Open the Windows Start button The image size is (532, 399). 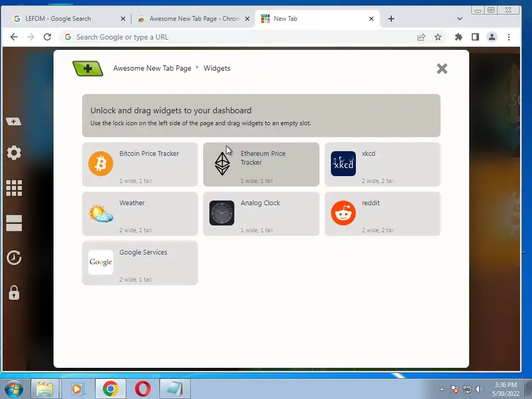point(14,389)
